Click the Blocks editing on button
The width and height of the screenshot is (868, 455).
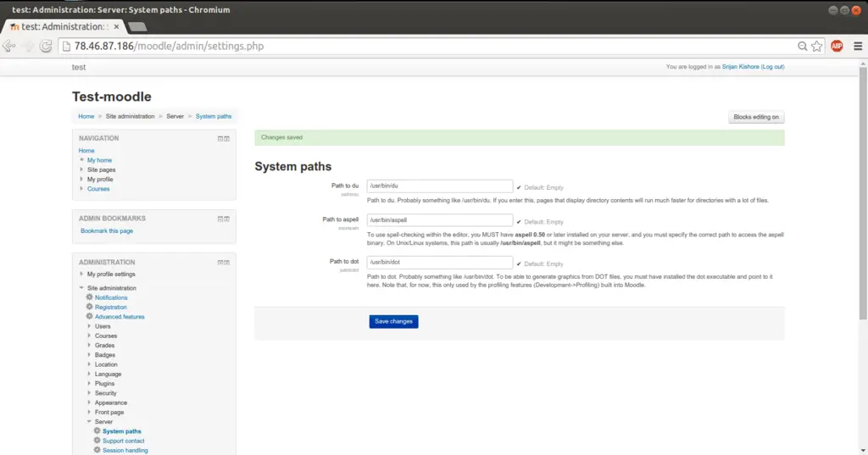click(756, 117)
